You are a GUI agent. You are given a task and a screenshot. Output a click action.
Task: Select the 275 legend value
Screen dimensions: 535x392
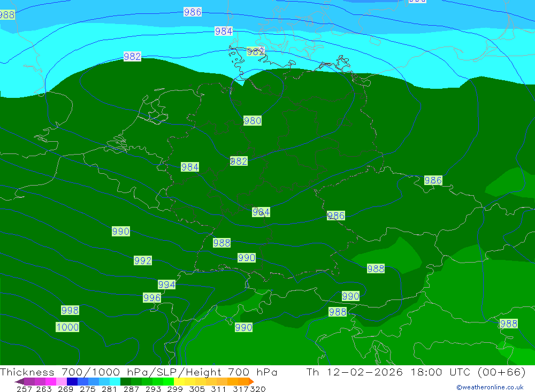[87, 389]
